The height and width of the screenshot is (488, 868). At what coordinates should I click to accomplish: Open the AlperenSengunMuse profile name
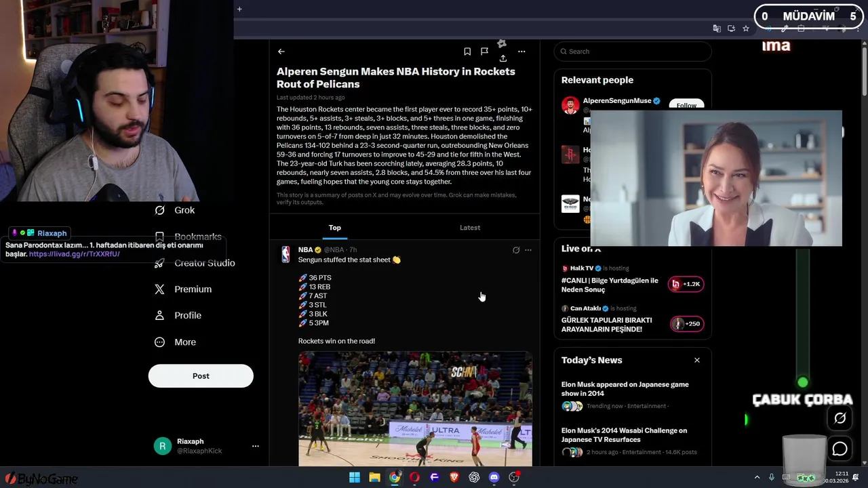[617, 101]
